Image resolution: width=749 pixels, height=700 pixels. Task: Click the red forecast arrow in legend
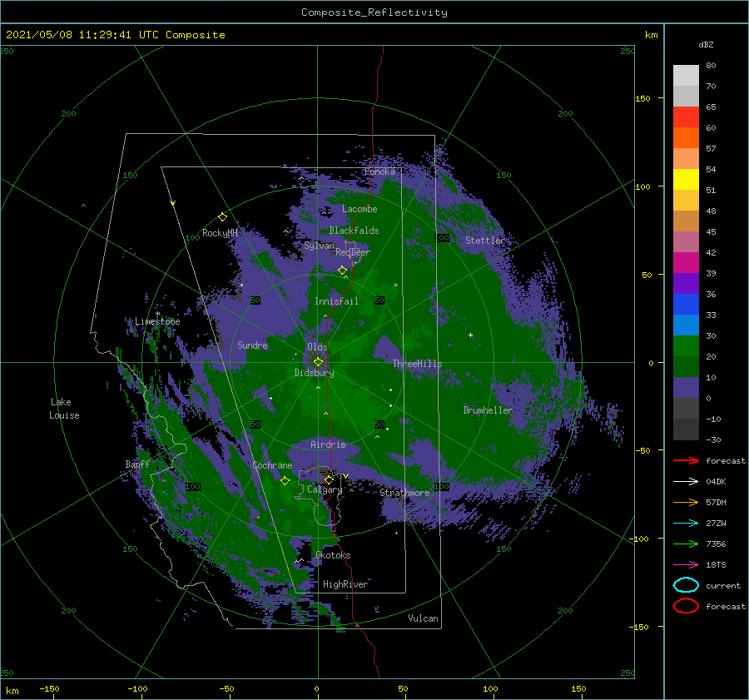point(686,460)
